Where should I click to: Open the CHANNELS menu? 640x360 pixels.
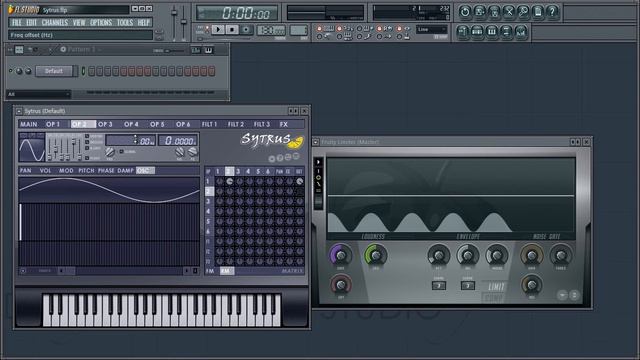[55, 22]
